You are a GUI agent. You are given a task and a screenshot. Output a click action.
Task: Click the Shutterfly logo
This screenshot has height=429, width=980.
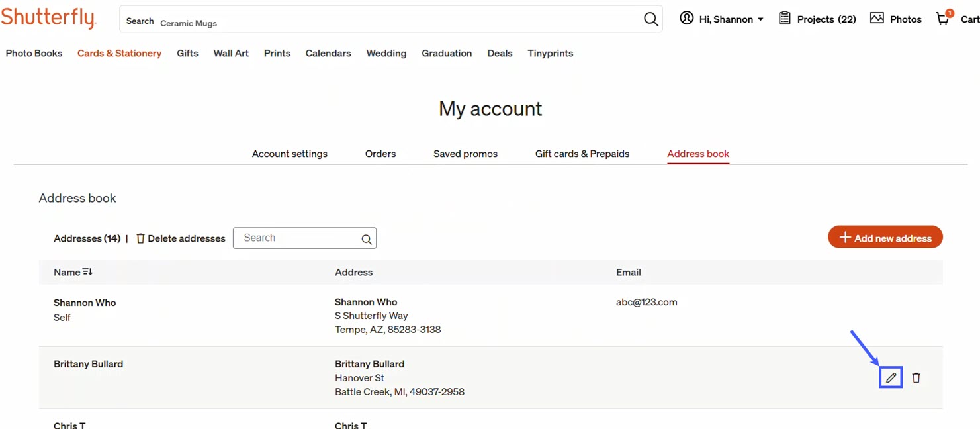(48, 18)
